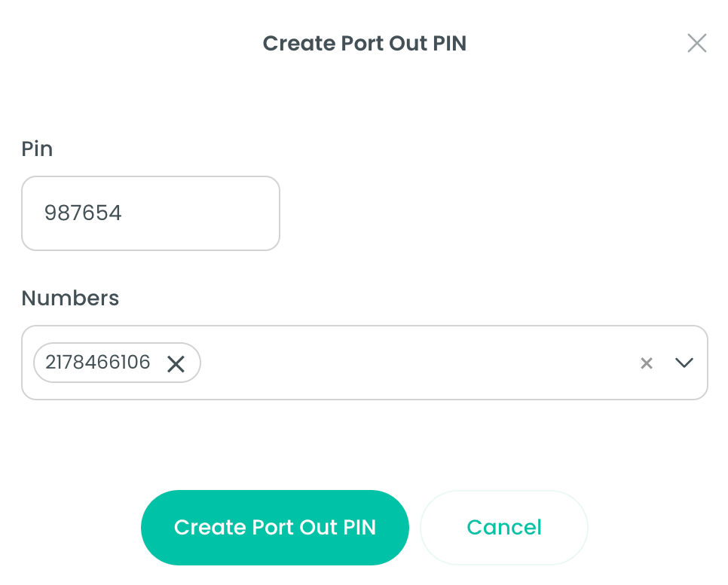Delete the phone number chip from Numbers

(x=176, y=363)
